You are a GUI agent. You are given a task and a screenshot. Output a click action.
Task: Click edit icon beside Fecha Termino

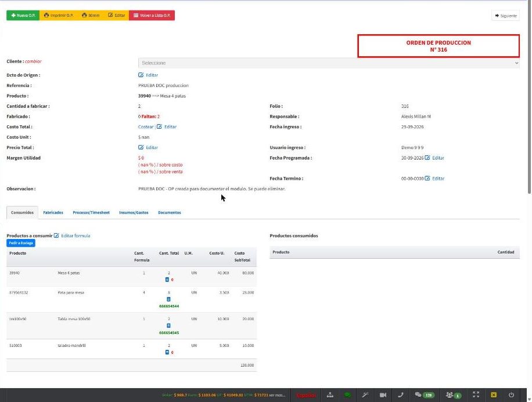click(x=427, y=178)
